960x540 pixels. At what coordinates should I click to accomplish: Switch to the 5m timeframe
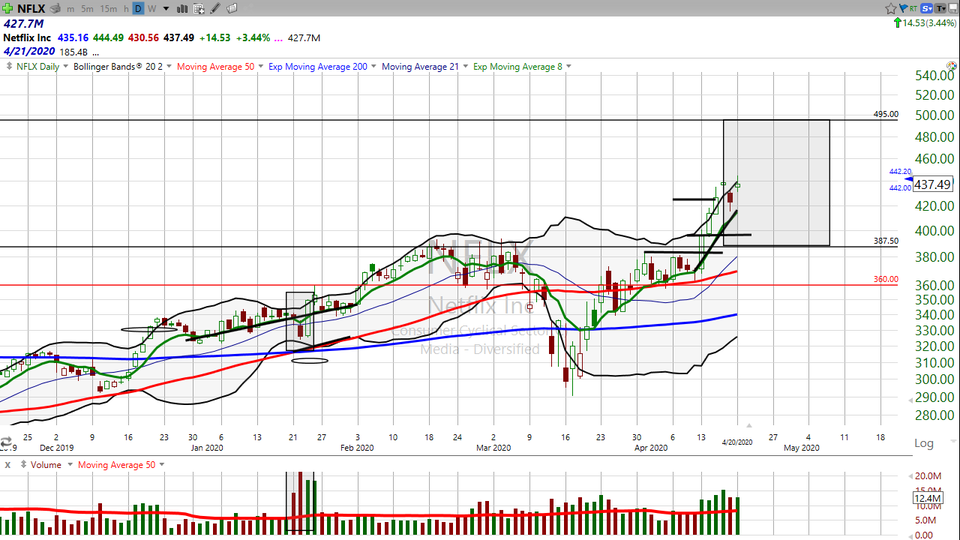pyautogui.click(x=88, y=9)
